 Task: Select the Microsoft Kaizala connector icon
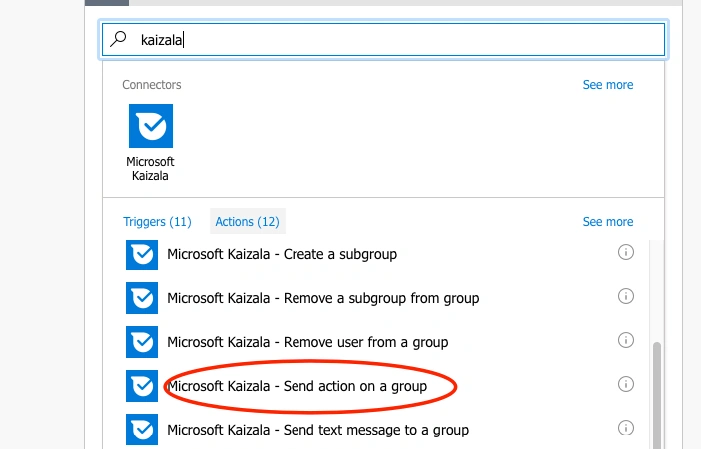pos(151,126)
